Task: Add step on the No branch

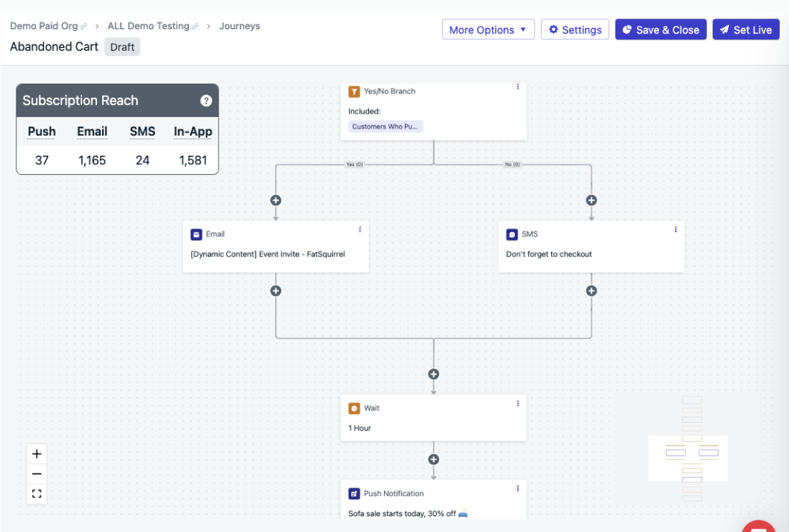Action: [591, 201]
